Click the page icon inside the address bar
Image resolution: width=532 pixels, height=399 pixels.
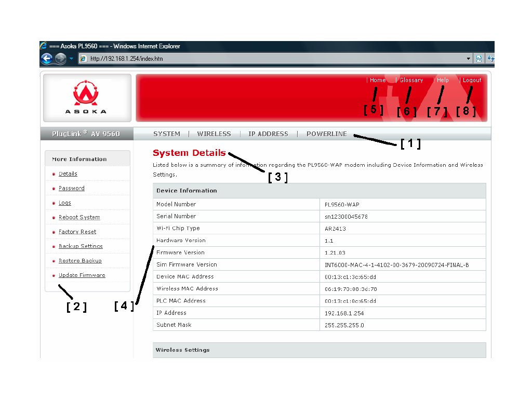pyautogui.click(x=83, y=59)
